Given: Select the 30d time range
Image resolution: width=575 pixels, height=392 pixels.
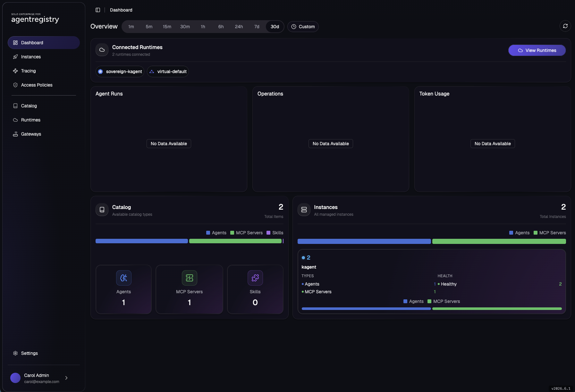Looking at the screenshot, I should click(275, 27).
